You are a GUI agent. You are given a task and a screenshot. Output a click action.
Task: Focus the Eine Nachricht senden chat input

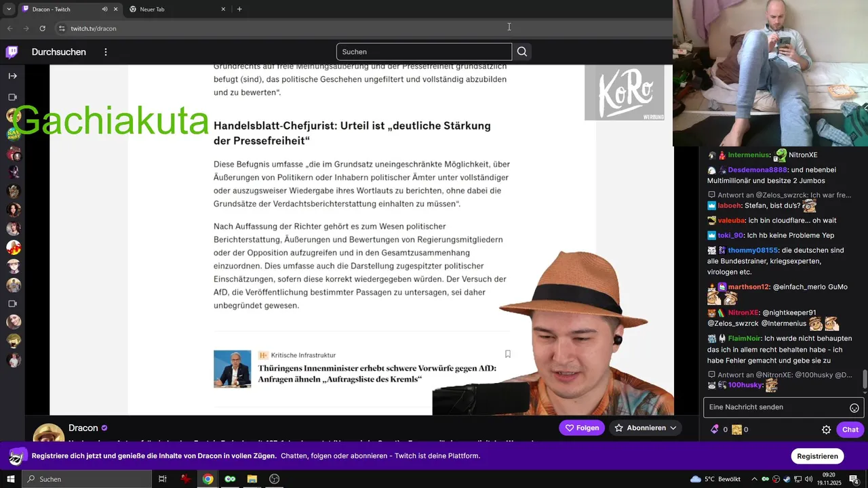[777, 407]
